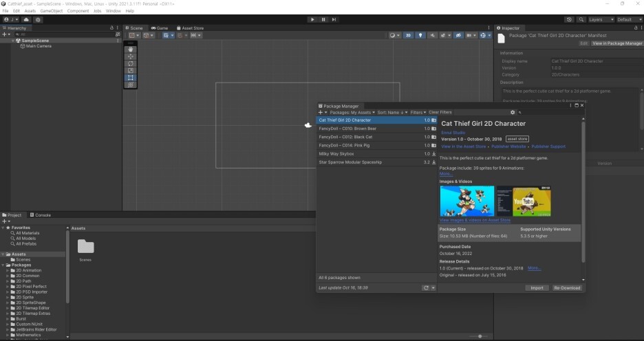
Task: Select the Rect tool in Scene toolbar
Action: click(131, 78)
